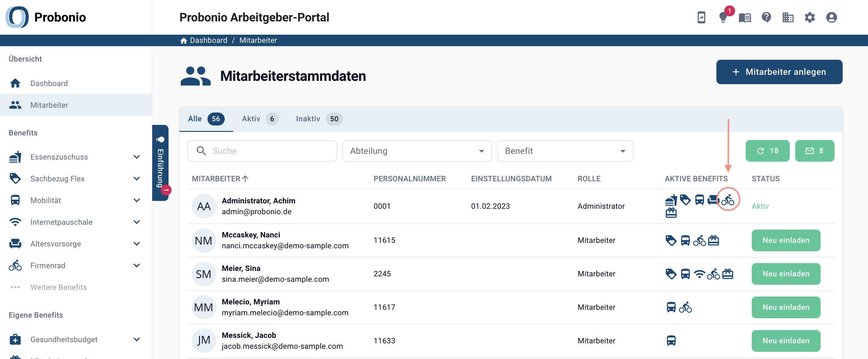The height and width of the screenshot is (359, 868).
Task: Click Neu einladen for Melecio Myriam
Action: click(786, 307)
